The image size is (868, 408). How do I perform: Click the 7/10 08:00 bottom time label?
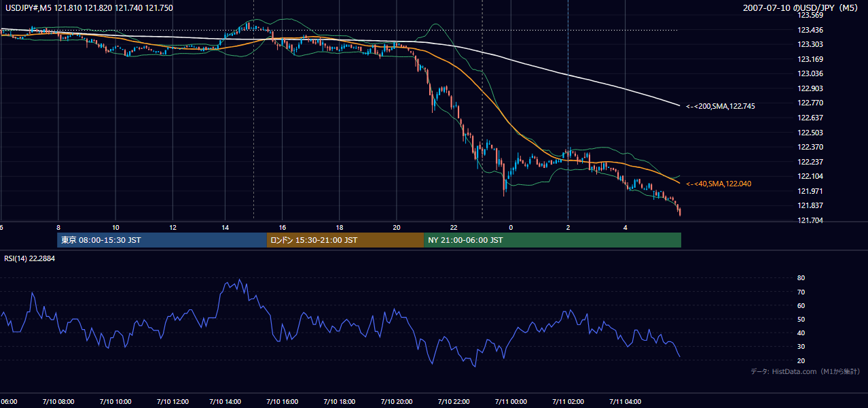pos(58,402)
